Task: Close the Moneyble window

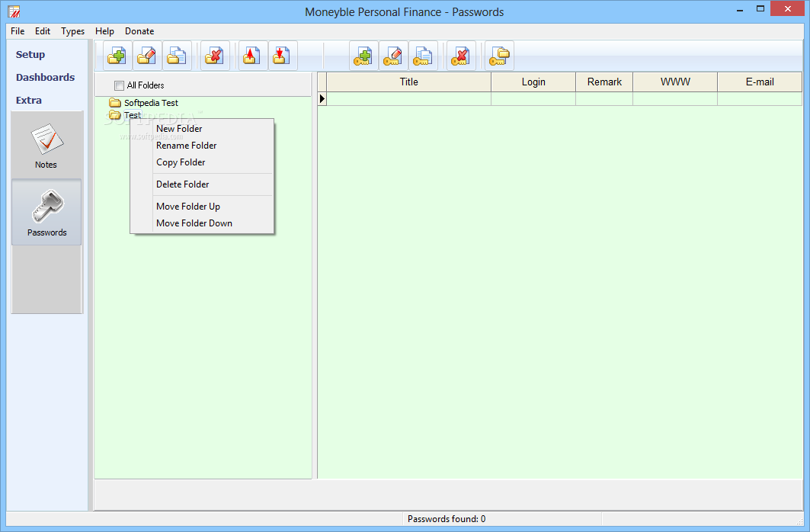Action: pyautogui.click(x=788, y=9)
